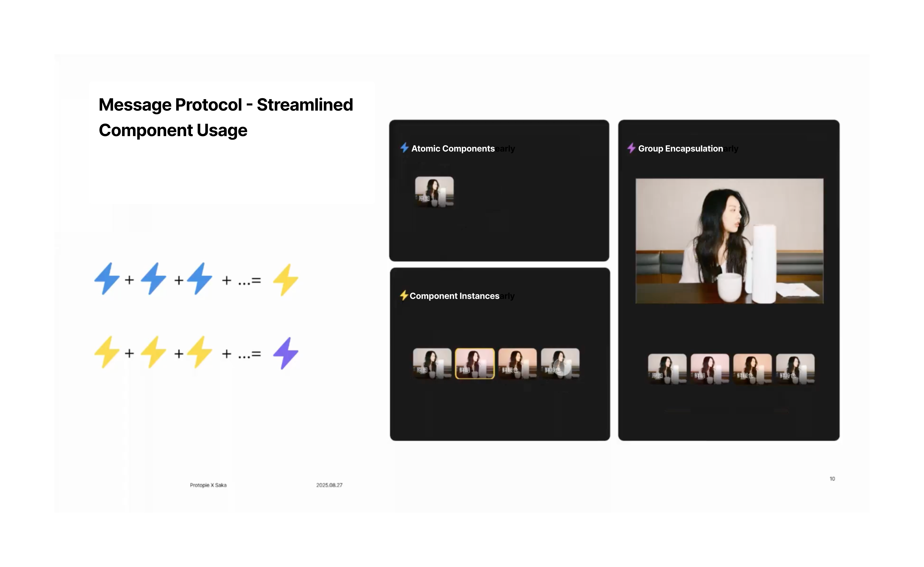Select 原图 thumbnail in Group Encapsulation card
This screenshot has height=567, width=924.
pyautogui.click(x=667, y=369)
